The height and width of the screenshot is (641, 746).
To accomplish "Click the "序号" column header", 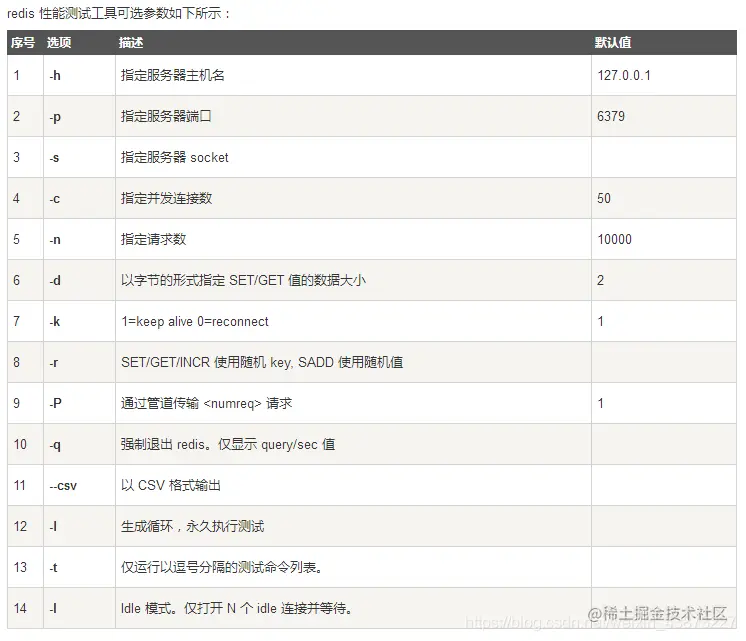I will click(23, 42).
